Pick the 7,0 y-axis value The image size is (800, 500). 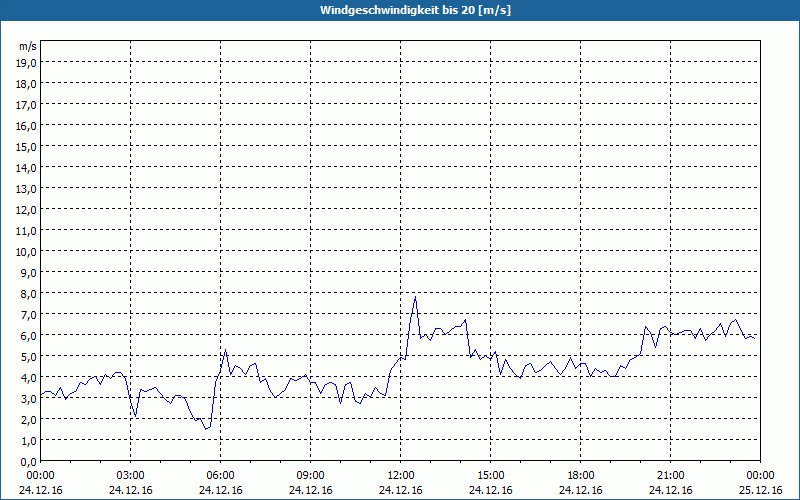(x=28, y=314)
